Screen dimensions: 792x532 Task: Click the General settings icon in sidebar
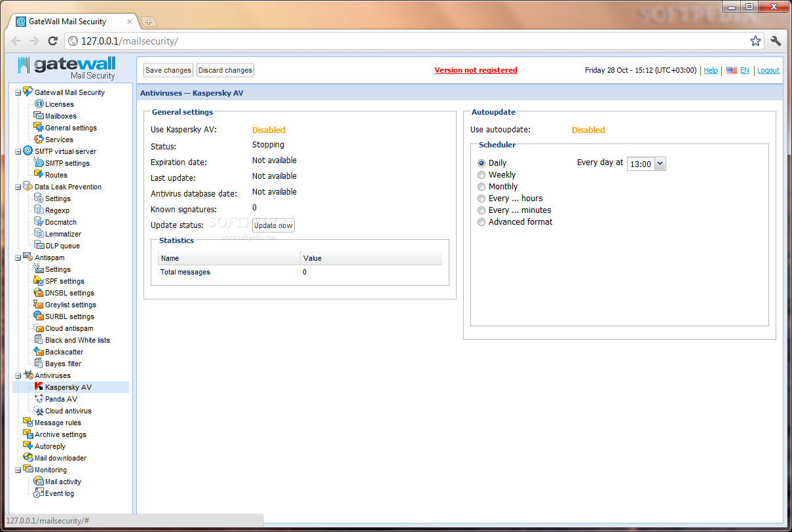39,128
